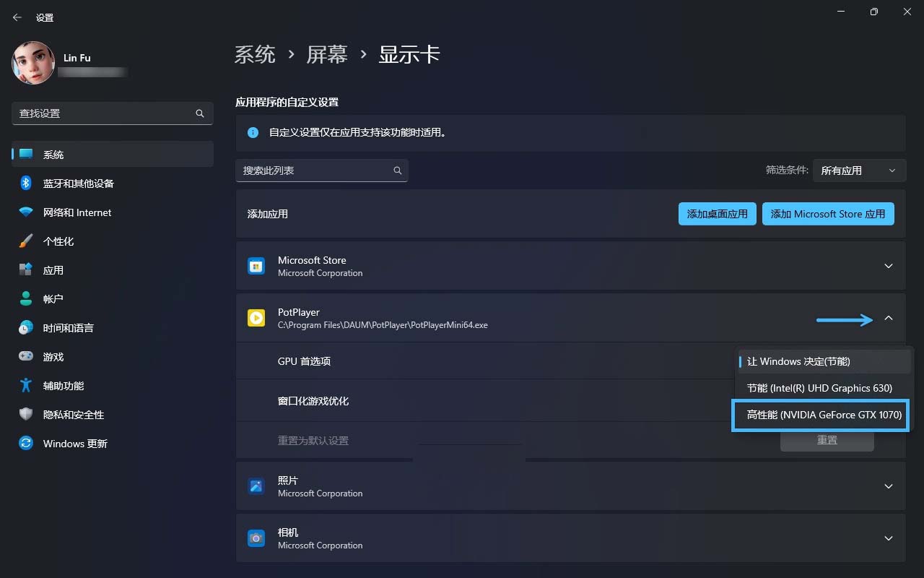Click the magnifier in the 查找设置 search box
The width and height of the screenshot is (924, 578).
(x=200, y=113)
